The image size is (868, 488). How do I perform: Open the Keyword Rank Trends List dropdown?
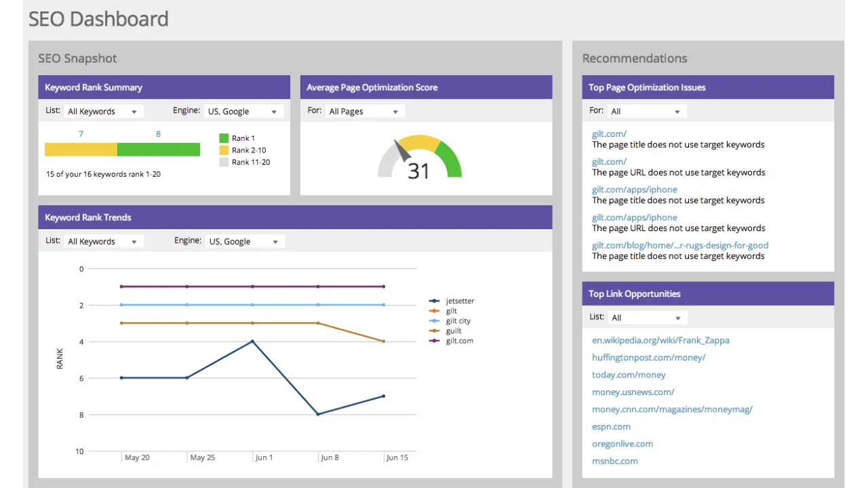(x=102, y=241)
